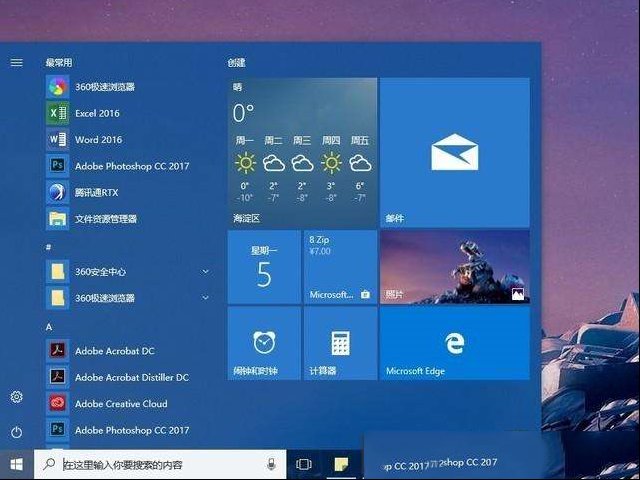Viewport: 640px width, 480px height.
Task: Open 文件资源管理器
Action: [129, 219]
